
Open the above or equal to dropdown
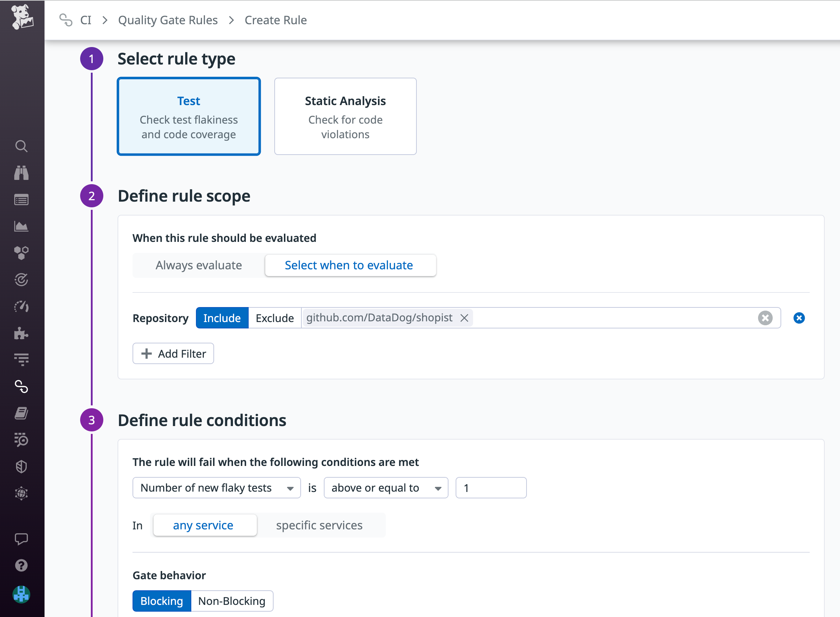click(x=385, y=487)
